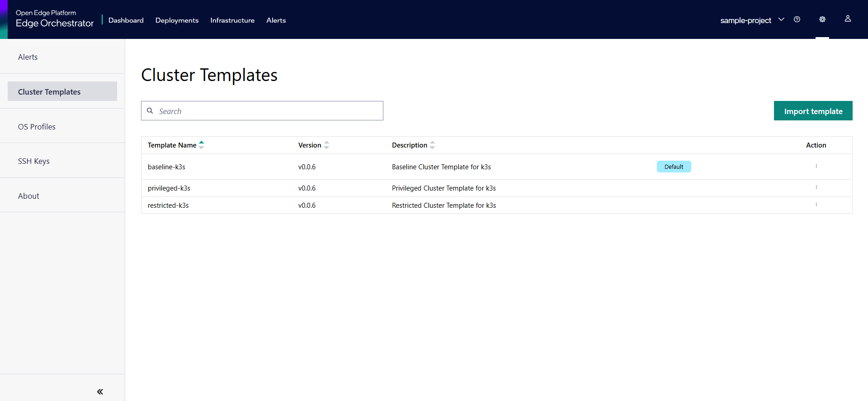Navigate to Infrastructure in top bar
Viewport: 868px width, 401px height.
232,20
